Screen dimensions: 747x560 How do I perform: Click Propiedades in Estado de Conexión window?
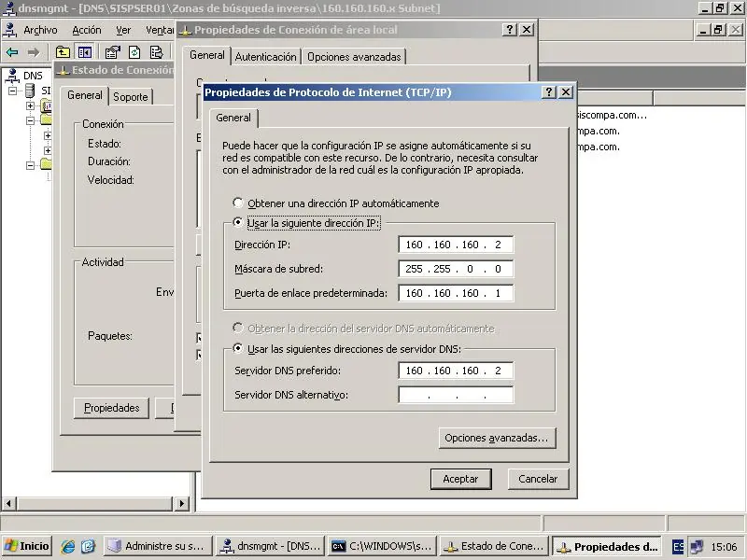(x=111, y=408)
